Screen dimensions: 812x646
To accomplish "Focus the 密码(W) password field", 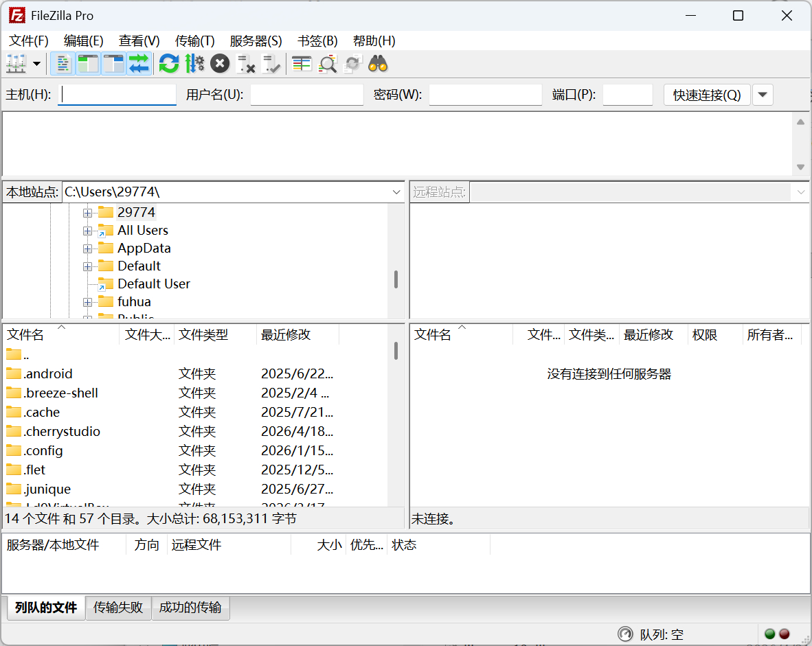I will tap(485, 95).
